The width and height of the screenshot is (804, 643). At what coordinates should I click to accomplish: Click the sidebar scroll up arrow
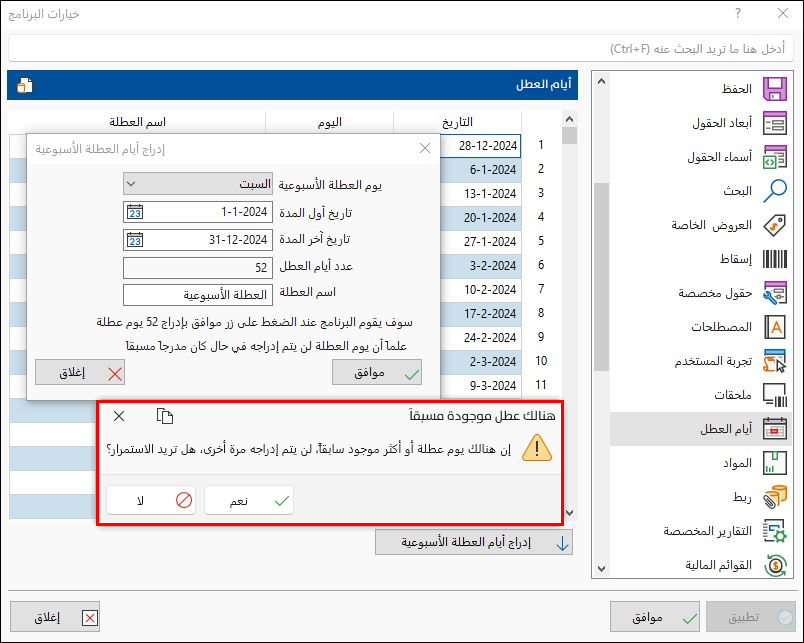tap(601, 81)
